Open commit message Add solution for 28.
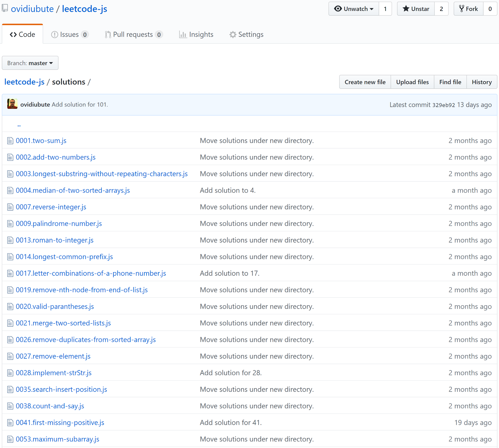 click(x=231, y=373)
